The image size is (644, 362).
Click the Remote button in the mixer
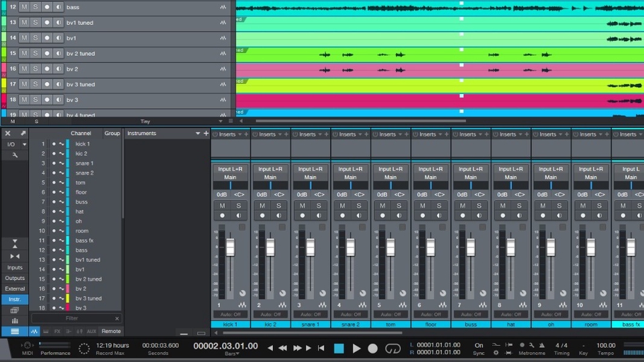111,331
